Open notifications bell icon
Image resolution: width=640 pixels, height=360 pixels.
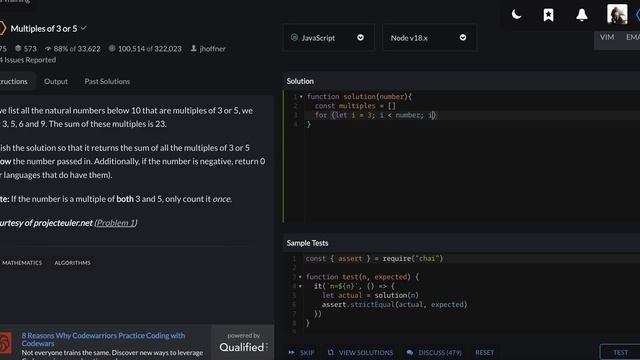click(x=582, y=15)
